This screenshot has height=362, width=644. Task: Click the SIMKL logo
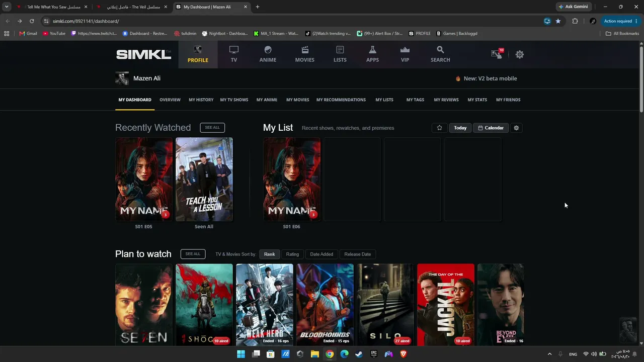(144, 54)
